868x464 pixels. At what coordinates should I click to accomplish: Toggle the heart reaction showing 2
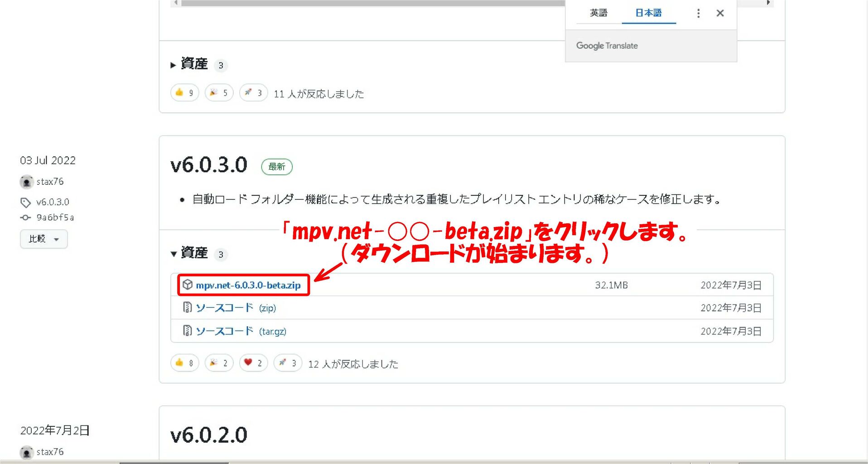(x=253, y=362)
